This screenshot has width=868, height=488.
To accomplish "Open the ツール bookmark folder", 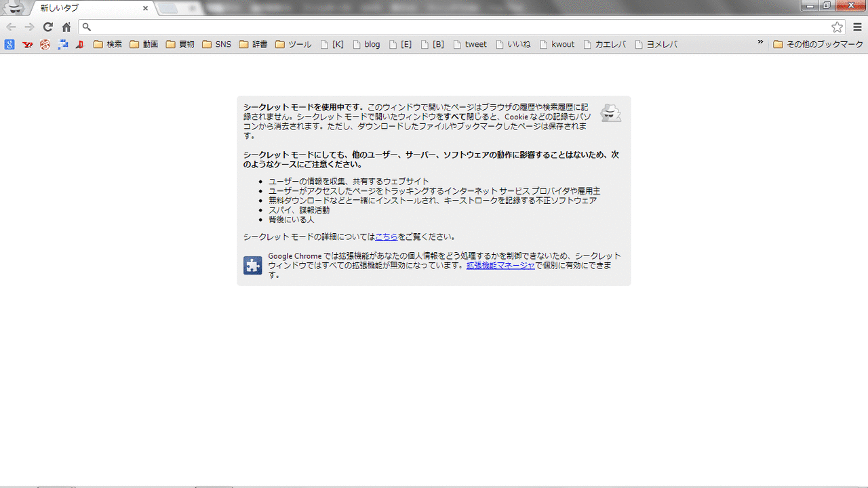I will pos(293,45).
